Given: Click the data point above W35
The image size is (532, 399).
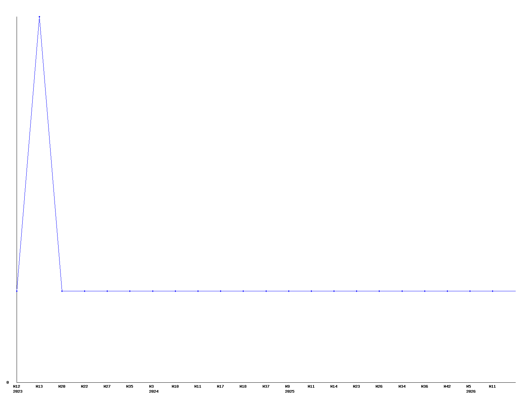Looking at the screenshot, I should tap(130, 291).
